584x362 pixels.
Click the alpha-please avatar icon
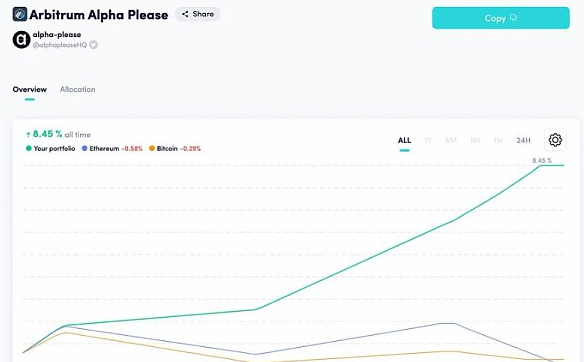(22, 39)
